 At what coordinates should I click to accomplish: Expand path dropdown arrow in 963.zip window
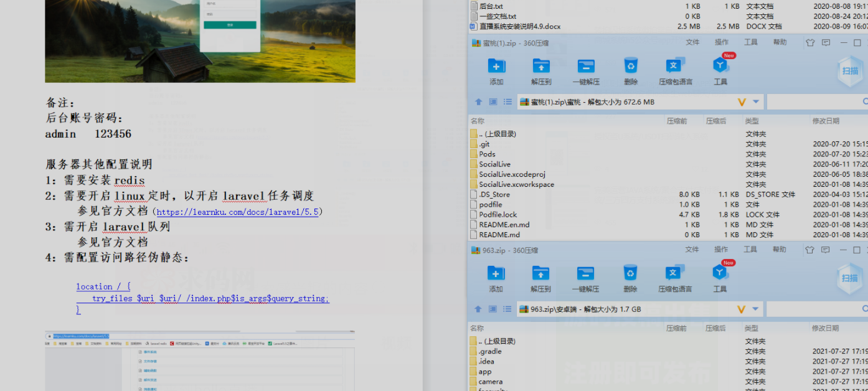pyautogui.click(x=756, y=309)
